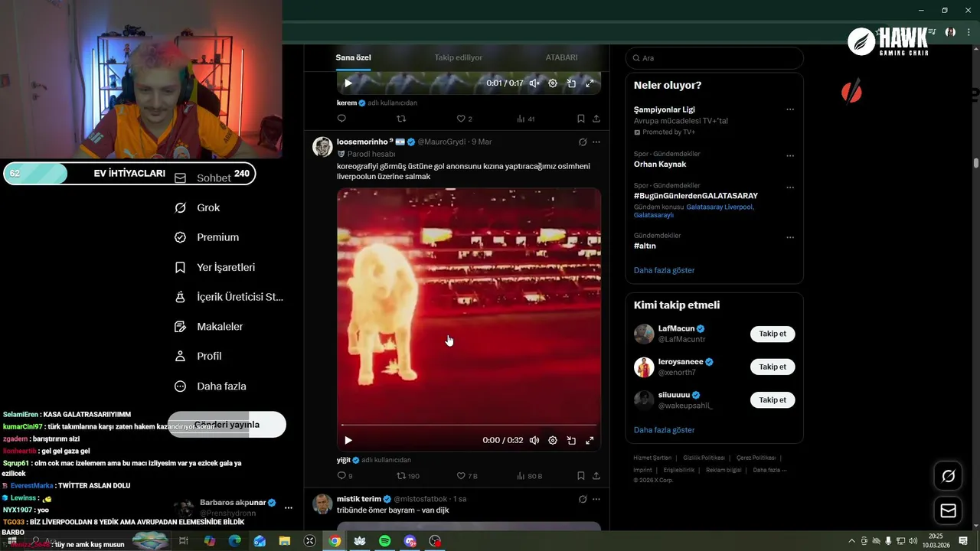Unmute the top video from kerem

click(534, 83)
